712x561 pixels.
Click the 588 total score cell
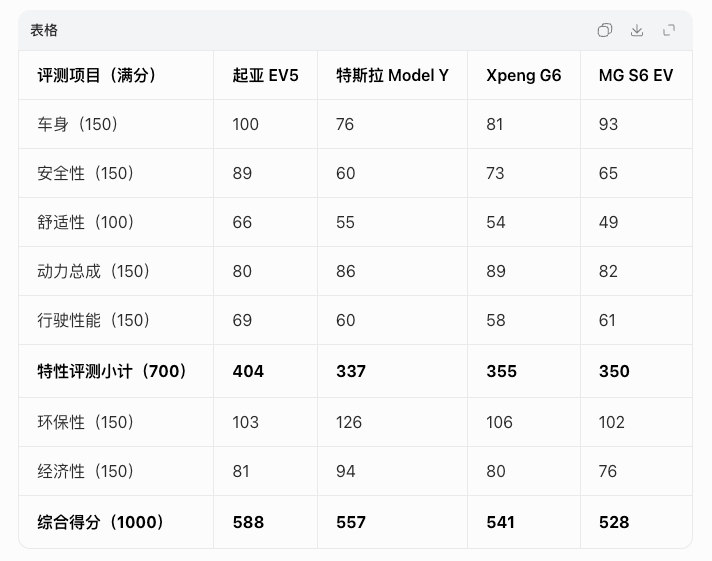[x=248, y=522]
